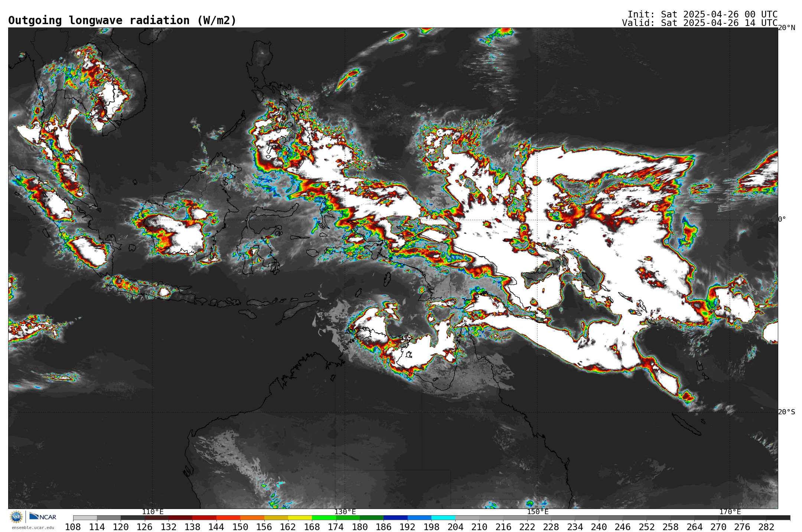Pick the yellow colorbar swatch at 162-168
This screenshot has height=532, width=802.
(x=300, y=518)
